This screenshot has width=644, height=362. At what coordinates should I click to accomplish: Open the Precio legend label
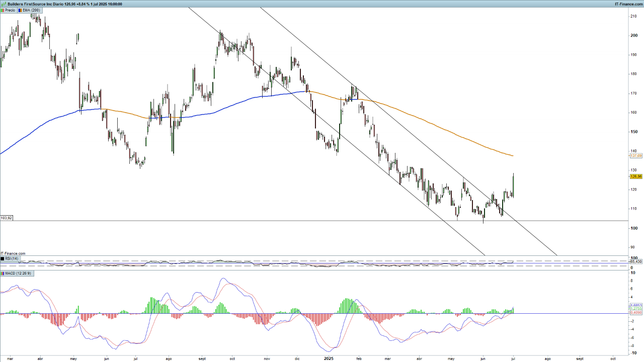pyautogui.click(x=10, y=10)
